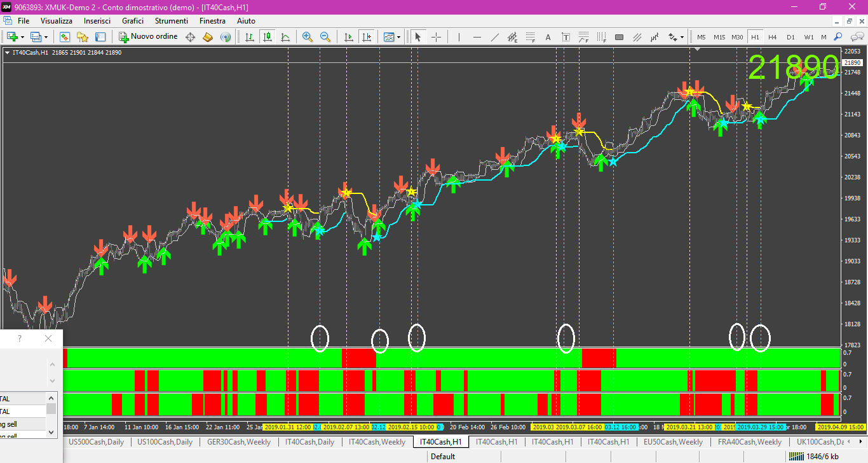Zoom in on the chart
This screenshot has height=463, width=868.
point(308,37)
